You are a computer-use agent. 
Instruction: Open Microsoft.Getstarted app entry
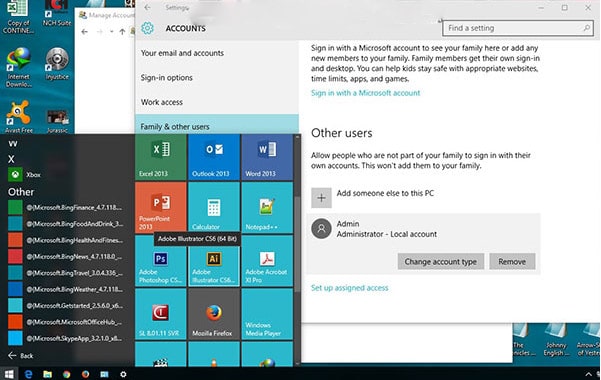[65, 306]
